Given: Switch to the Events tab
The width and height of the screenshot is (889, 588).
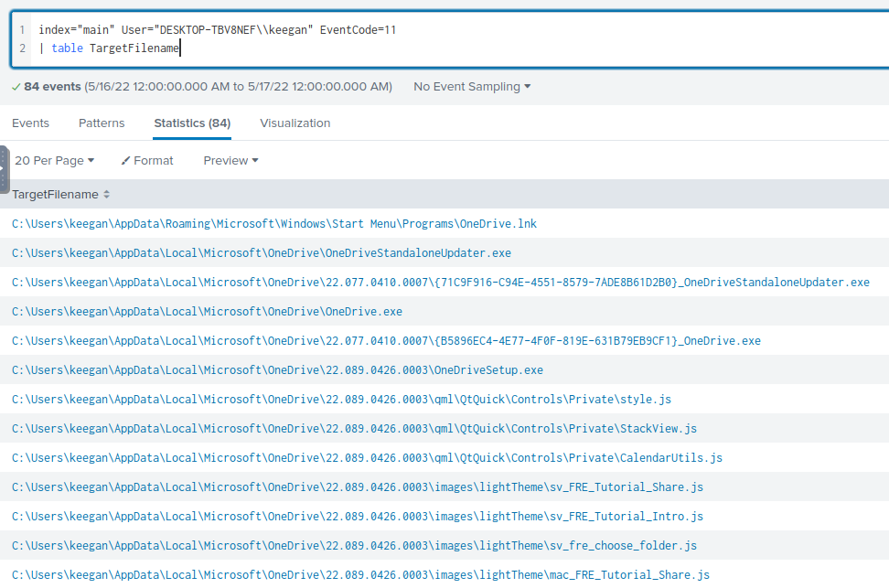Looking at the screenshot, I should point(30,123).
